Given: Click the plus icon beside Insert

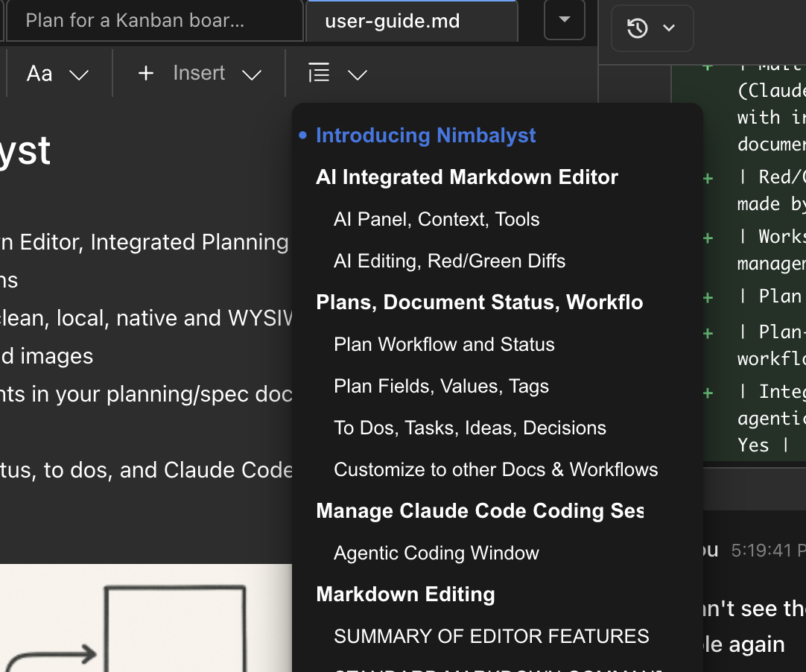Looking at the screenshot, I should pos(145,73).
